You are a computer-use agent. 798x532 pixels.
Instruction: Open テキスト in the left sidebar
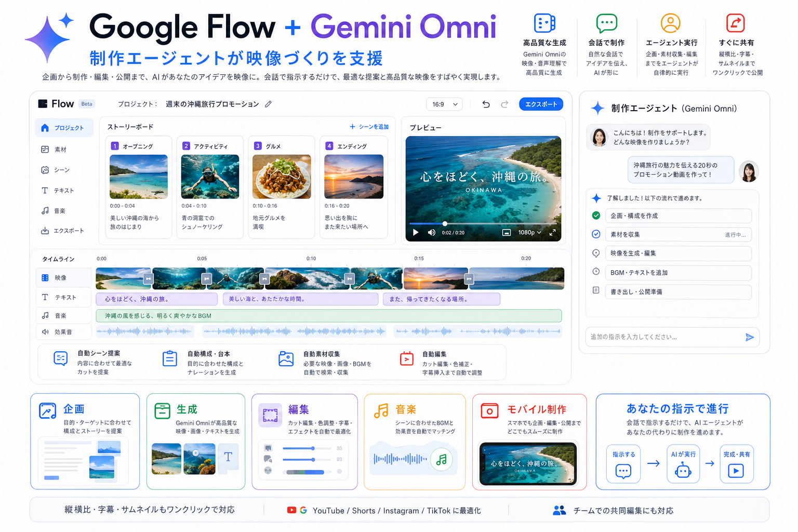point(58,191)
